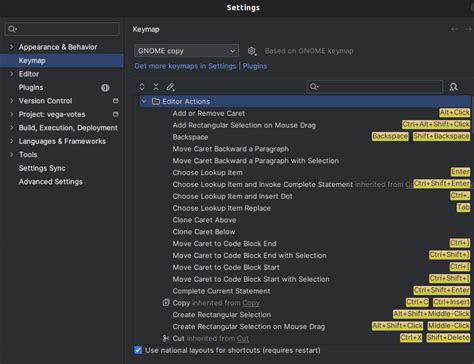
Task: Select Move Caret Backward a Paragraph
Action: pos(231,149)
